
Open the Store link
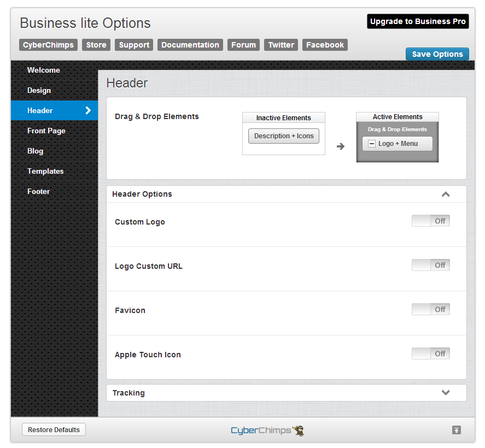[x=96, y=45]
